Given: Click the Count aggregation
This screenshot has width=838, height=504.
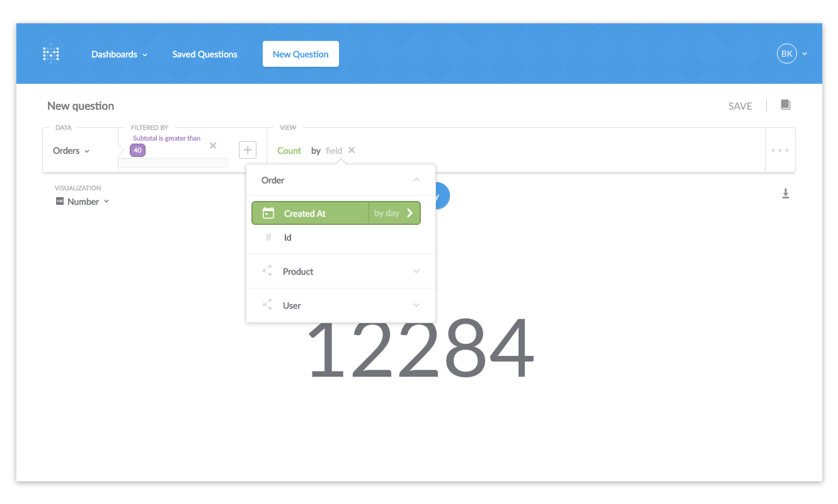Looking at the screenshot, I should (x=289, y=151).
